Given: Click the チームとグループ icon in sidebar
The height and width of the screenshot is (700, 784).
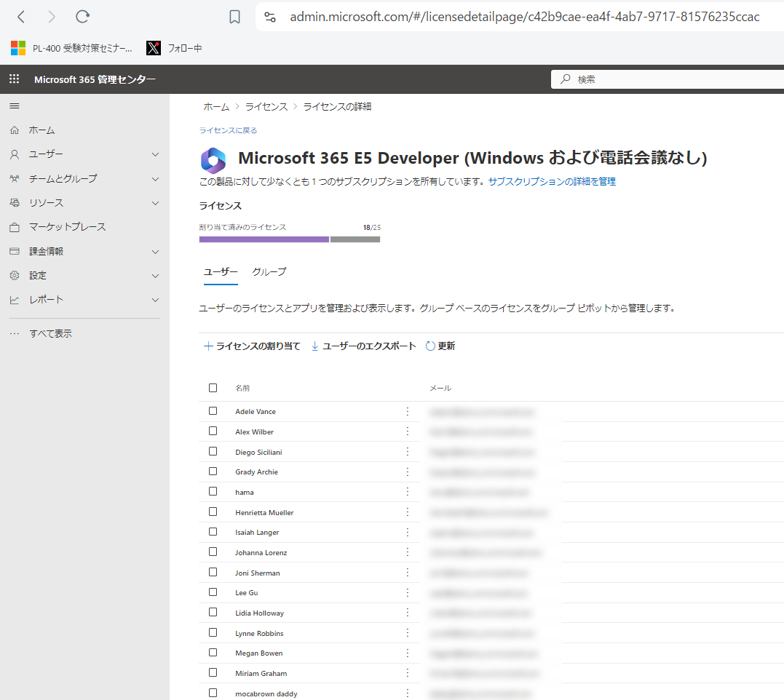Looking at the screenshot, I should (15, 178).
